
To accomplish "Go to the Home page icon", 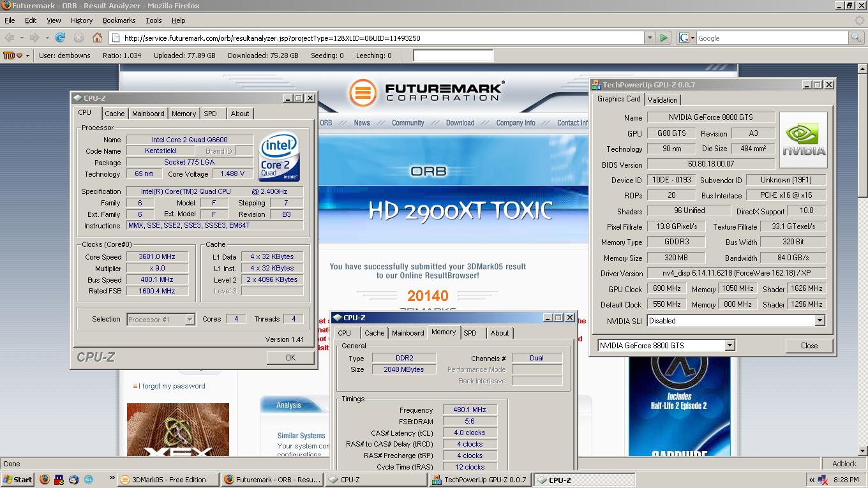I will click(x=97, y=38).
